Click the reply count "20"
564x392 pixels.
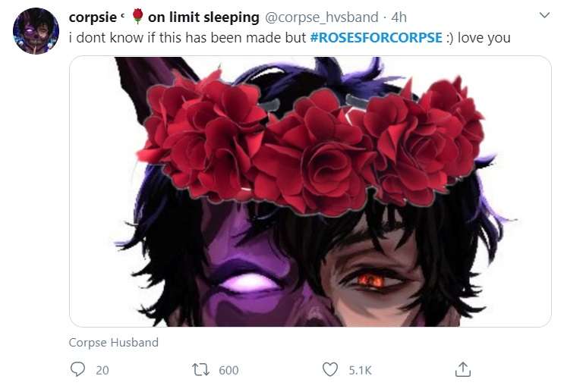(x=102, y=370)
